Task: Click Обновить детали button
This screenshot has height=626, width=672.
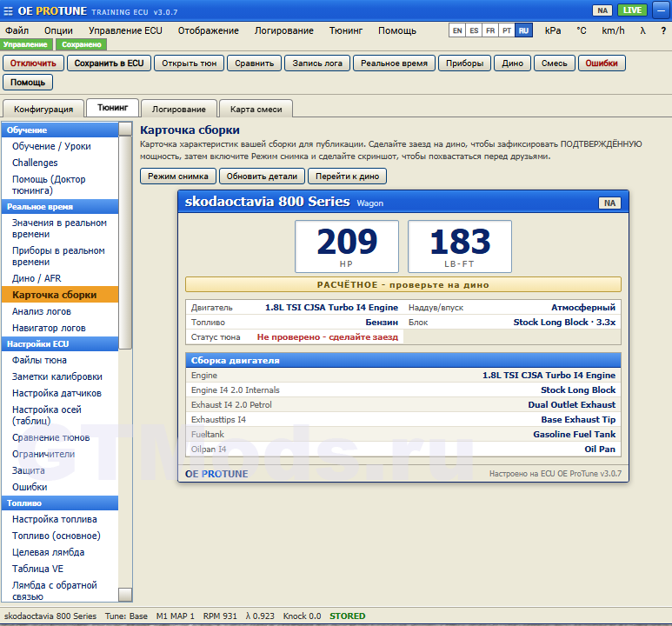Action: point(262,176)
